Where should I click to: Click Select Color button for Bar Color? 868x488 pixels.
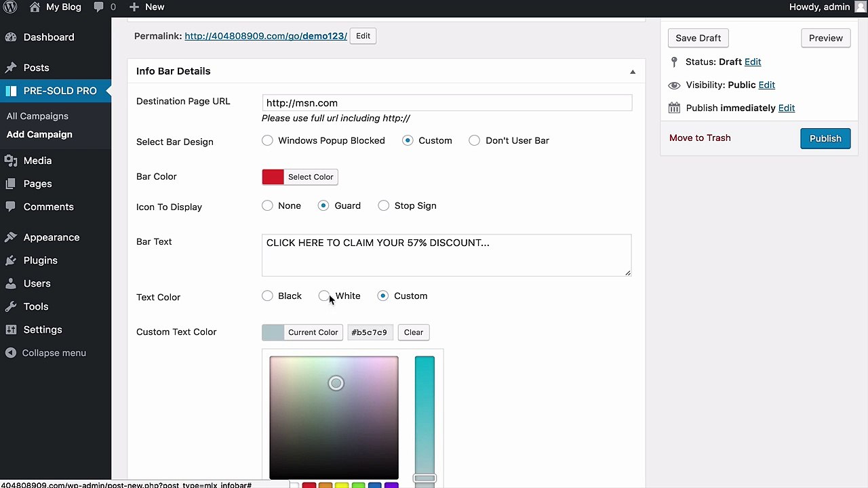[x=311, y=177]
